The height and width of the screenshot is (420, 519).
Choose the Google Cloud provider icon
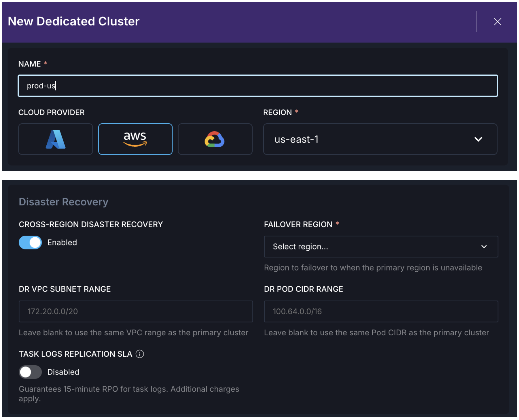pyautogui.click(x=215, y=139)
